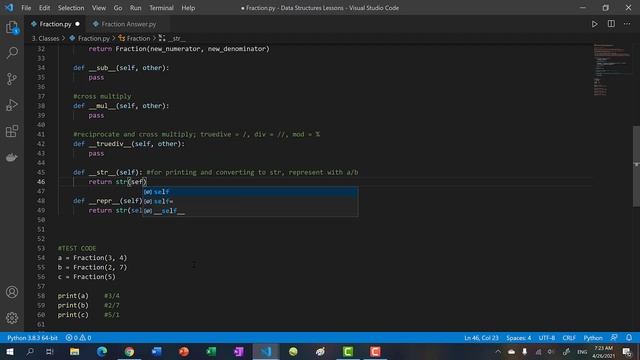Show hidden system tray icons chevron
Image resolution: width=640 pixels, height=360 pixels.
498,351
